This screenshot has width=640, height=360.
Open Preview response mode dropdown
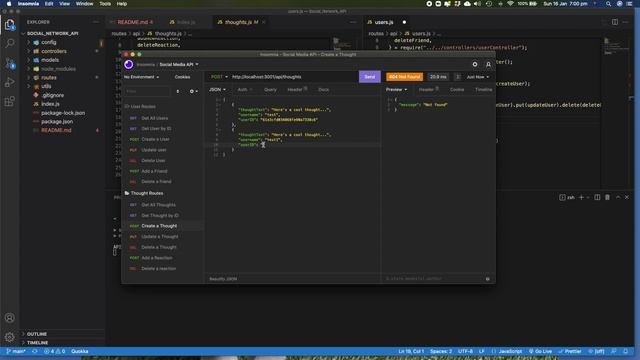click(396, 89)
